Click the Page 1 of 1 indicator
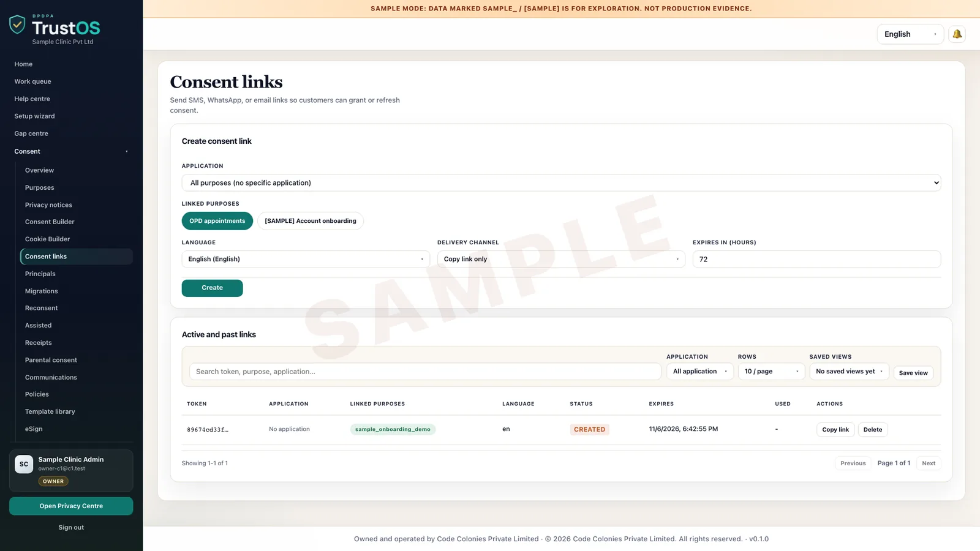The image size is (980, 551). pos(894,463)
